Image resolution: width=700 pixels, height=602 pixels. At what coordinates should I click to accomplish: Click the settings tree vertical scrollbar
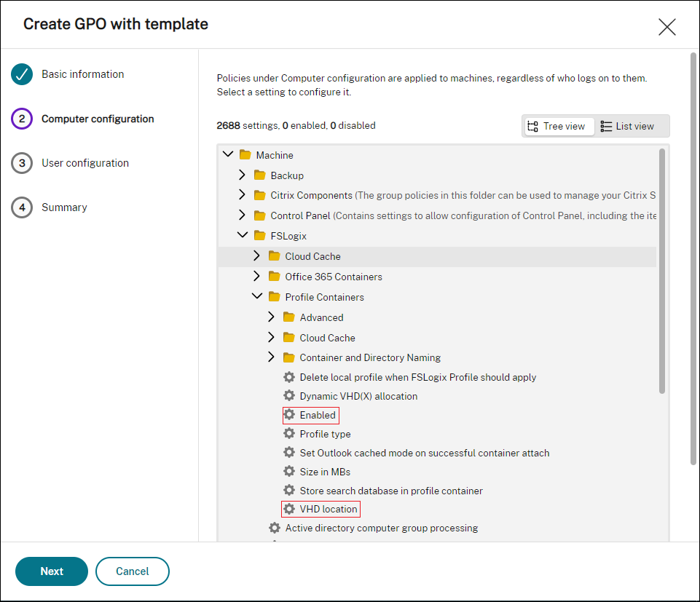coord(661,271)
